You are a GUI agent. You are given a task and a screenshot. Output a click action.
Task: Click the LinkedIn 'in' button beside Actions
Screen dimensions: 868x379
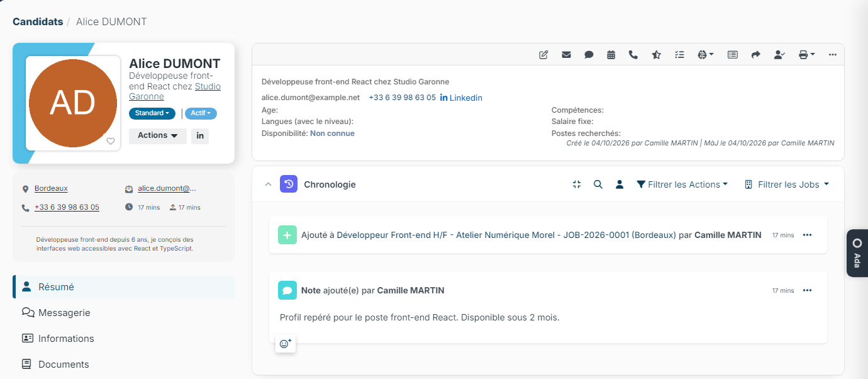pos(200,135)
